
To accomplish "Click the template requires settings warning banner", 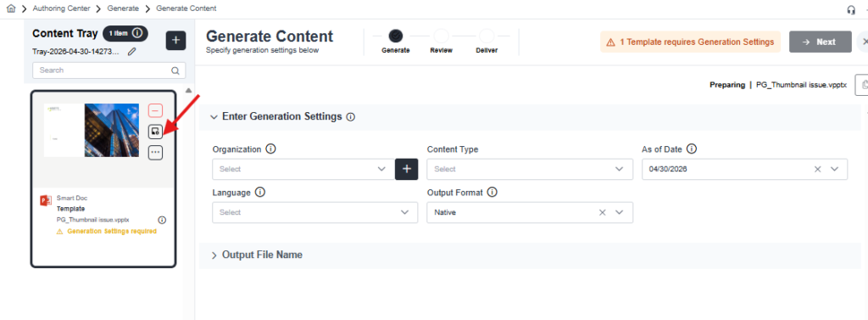I will (690, 42).
